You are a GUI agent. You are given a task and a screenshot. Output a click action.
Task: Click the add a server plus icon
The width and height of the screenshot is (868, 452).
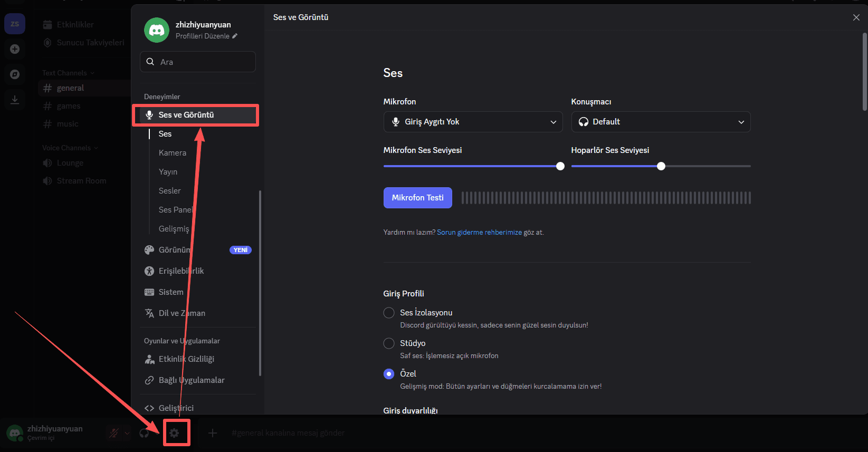pyautogui.click(x=15, y=49)
